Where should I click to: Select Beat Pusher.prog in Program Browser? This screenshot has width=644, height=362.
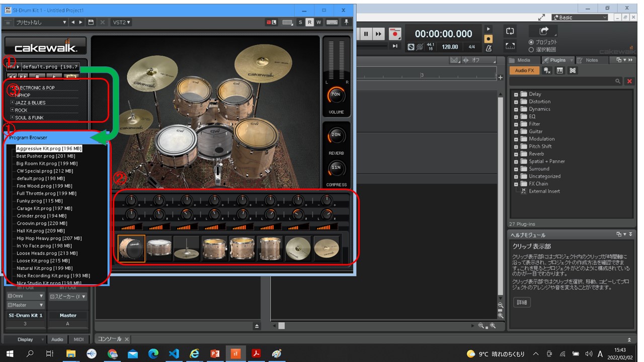pyautogui.click(x=46, y=156)
